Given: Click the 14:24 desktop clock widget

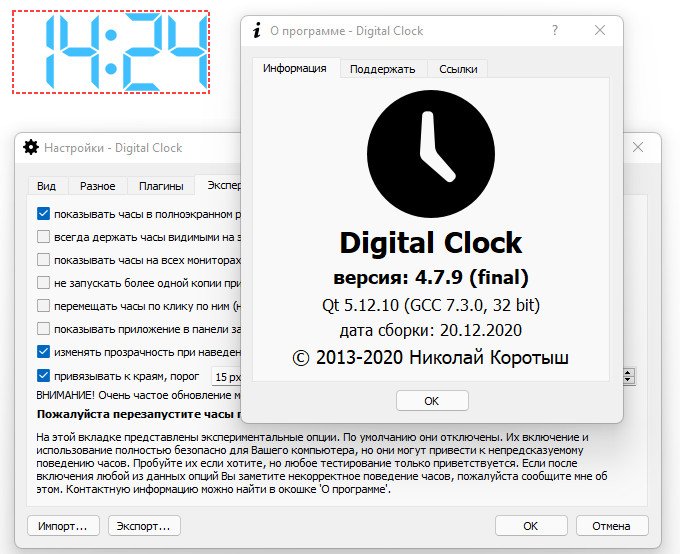Looking at the screenshot, I should (111, 52).
